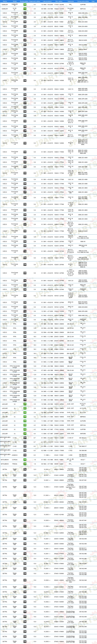Screen dimensions: 97x644
Task: Click the ON icon in the O 305 OM 360.911 row
Action: (x=25, y=438)
